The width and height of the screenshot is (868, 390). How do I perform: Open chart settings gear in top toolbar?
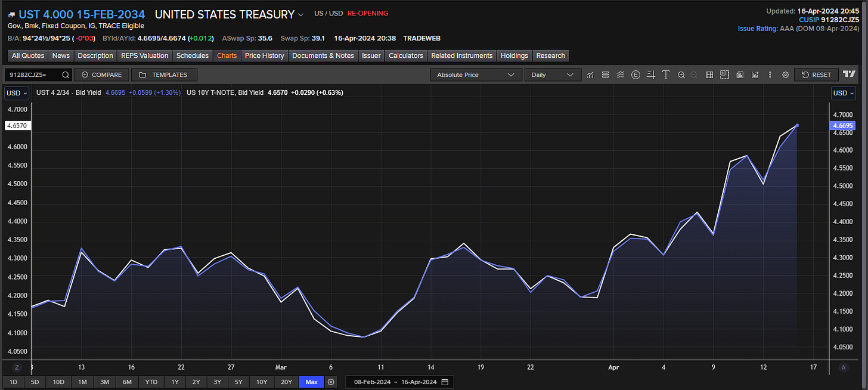[x=785, y=75]
